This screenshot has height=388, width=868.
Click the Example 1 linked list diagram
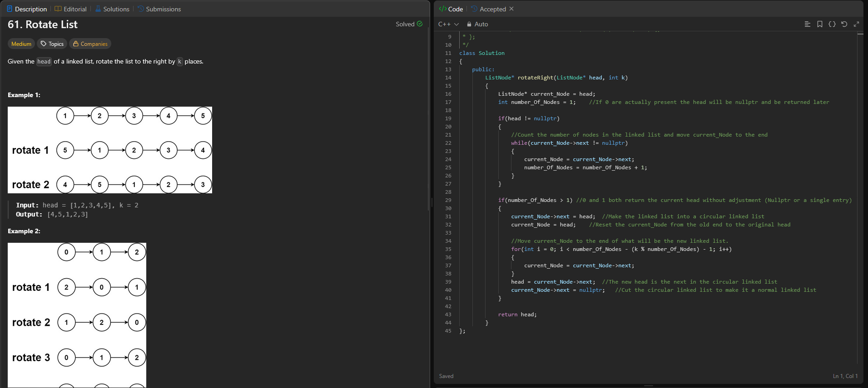click(110, 150)
